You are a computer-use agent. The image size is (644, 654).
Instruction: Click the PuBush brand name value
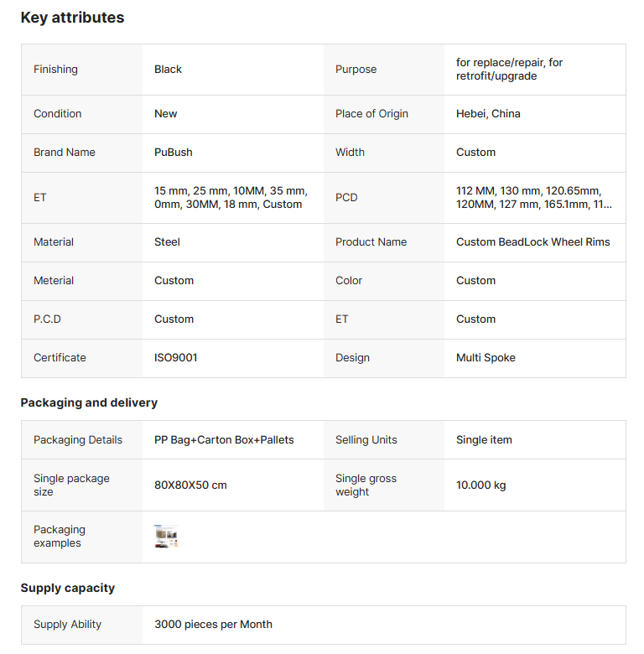tap(172, 153)
